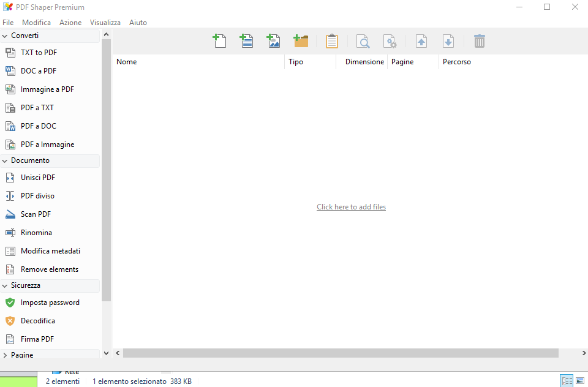Select the PDF a DOC icon
588x387 pixels.
[x=10, y=126]
